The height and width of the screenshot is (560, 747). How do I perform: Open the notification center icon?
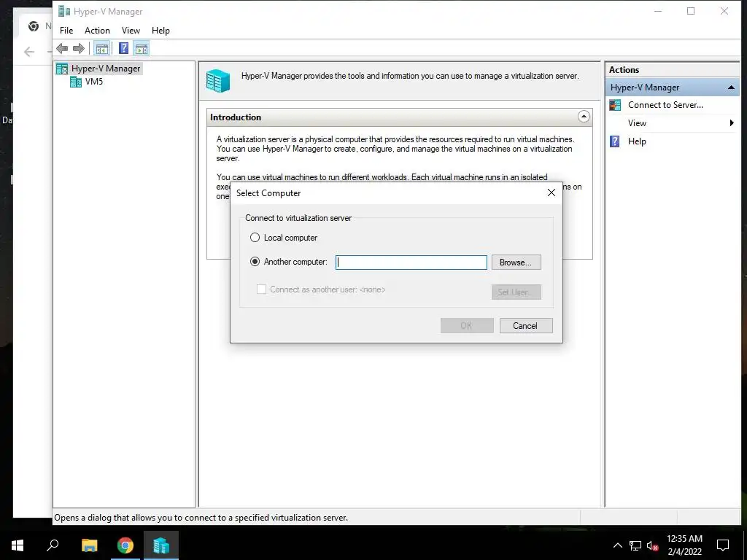pos(723,545)
